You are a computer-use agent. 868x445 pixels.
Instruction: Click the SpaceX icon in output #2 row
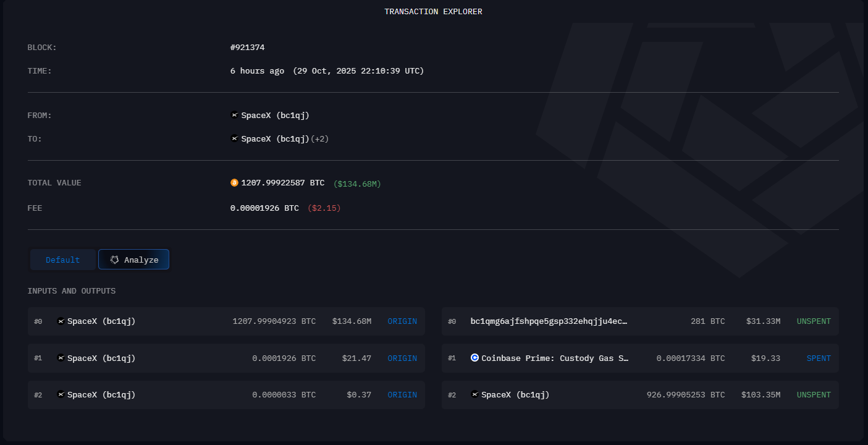point(474,394)
